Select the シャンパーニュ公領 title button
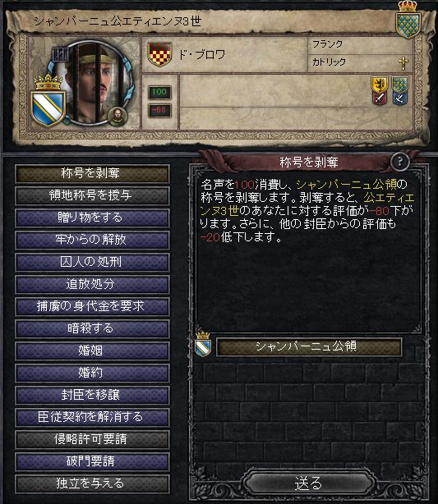Viewport: 438px width, 504px height. point(309,346)
